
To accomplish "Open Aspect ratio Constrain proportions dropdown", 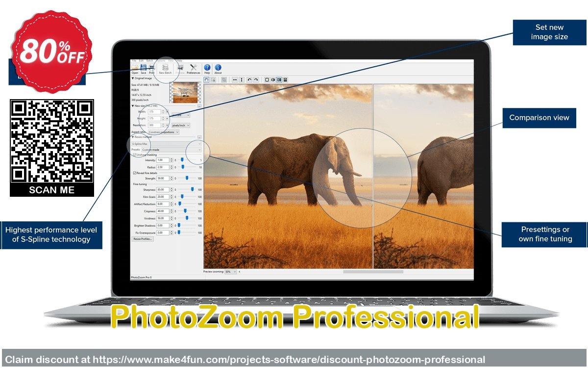I will pyautogui.click(x=164, y=132).
